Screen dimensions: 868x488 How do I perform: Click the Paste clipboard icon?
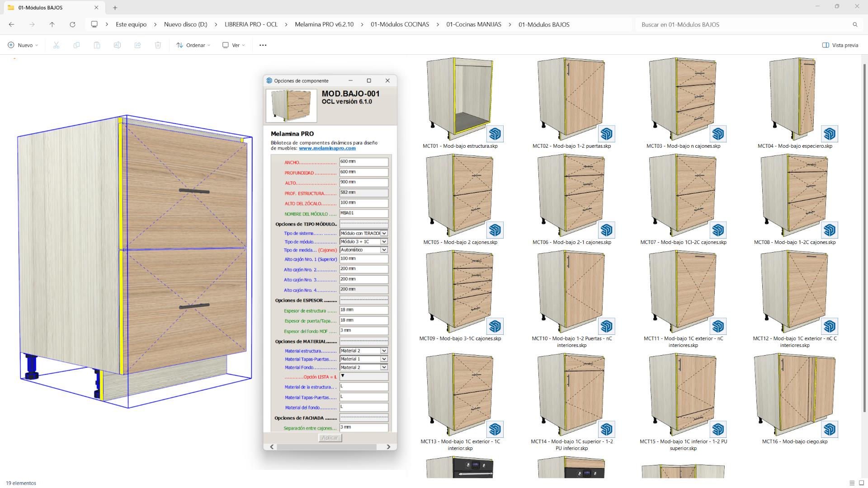click(97, 45)
